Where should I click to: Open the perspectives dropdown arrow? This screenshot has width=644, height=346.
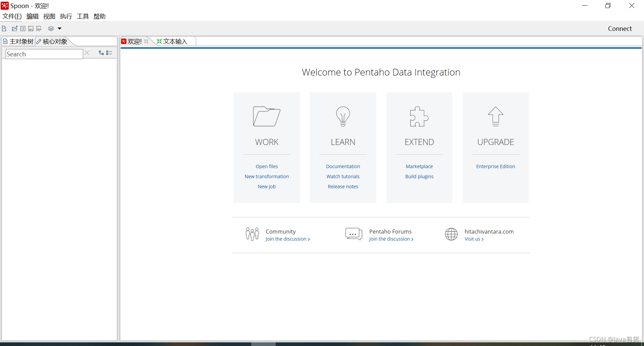point(59,29)
